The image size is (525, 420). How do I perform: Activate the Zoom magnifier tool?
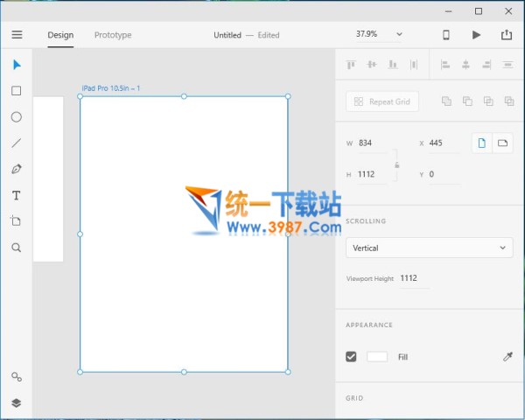pyautogui.click(x=16, y=248)
